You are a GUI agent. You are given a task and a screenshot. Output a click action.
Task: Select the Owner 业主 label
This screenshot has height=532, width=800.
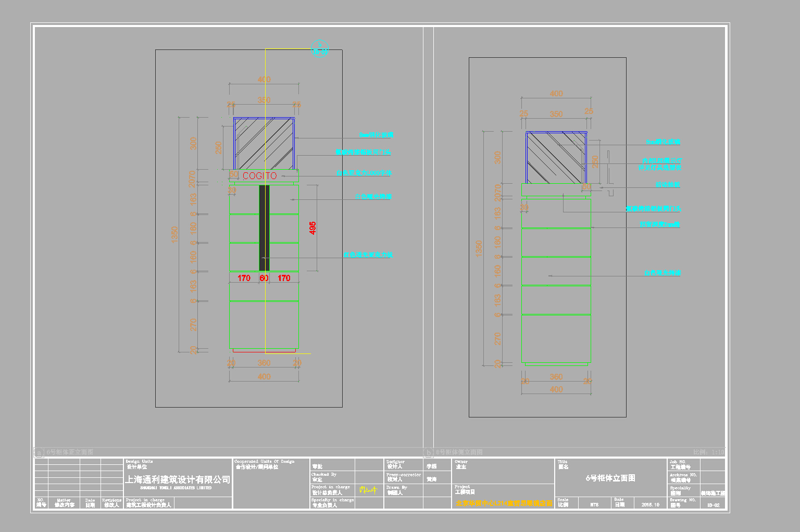pyautogui.click(x=461, y=464)
